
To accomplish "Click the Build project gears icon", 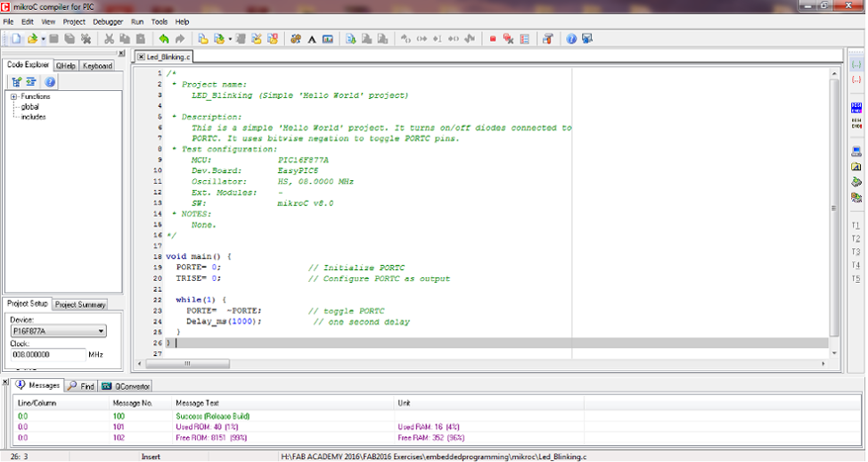I will point(296,38).
